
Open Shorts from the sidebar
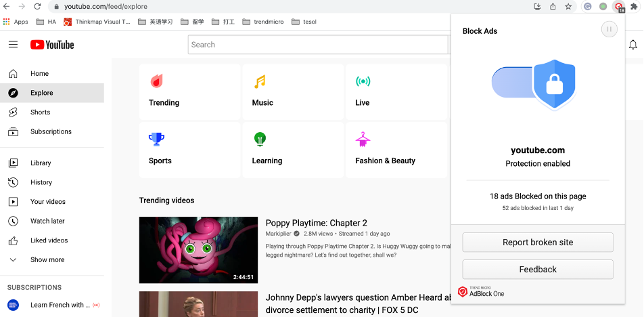coord(40,112)
